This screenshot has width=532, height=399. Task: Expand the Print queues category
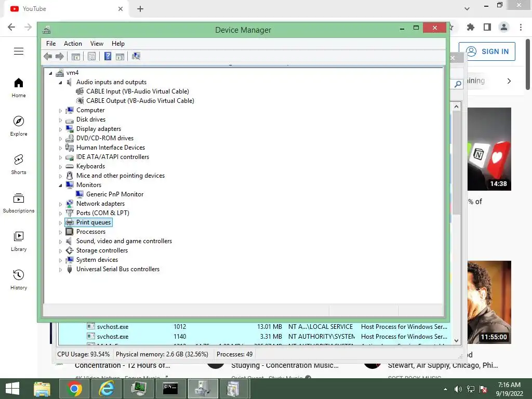(x=60, y=223)
